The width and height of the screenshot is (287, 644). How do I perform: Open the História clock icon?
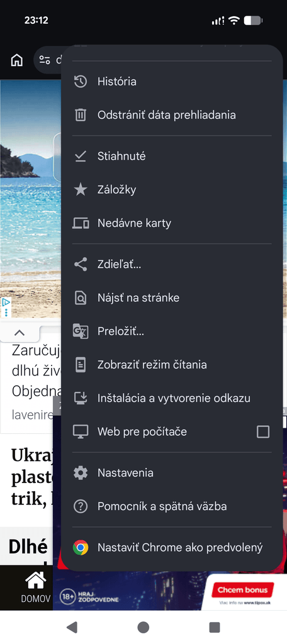coord(80,81)
